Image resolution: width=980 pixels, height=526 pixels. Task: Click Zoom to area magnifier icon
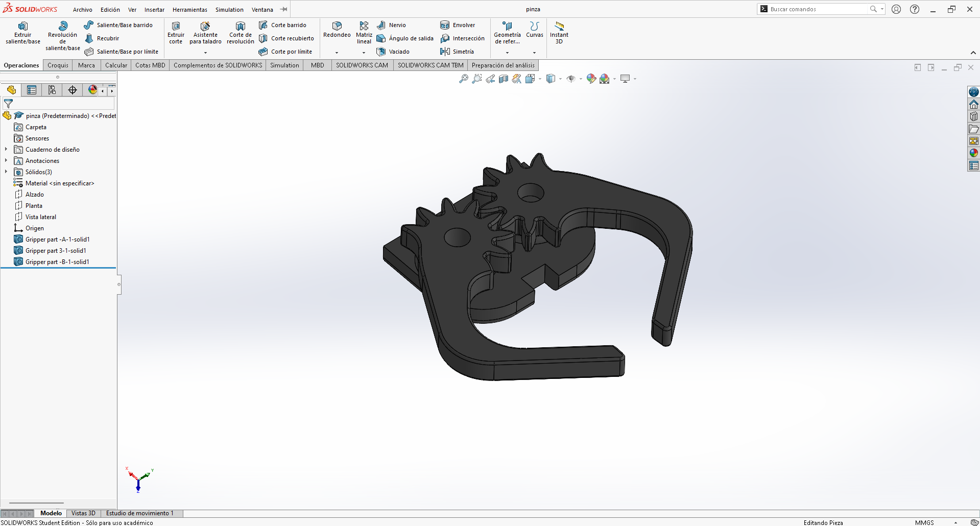477,79
